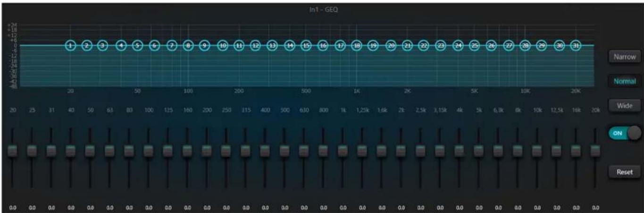The width and height of the screenshot is (644, 213).
Task: Click the 'In1 - GEQ' title text
Action: (x=323, y=10)
